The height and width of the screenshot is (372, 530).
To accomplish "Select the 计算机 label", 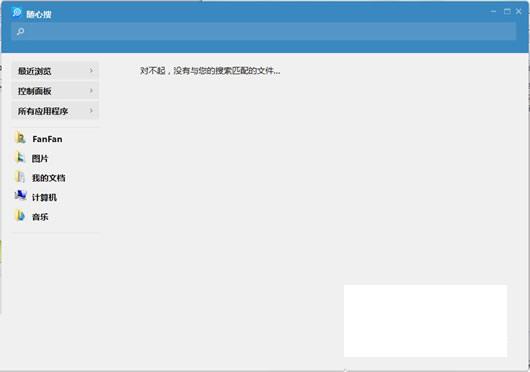I will click(x=44, y=197).
